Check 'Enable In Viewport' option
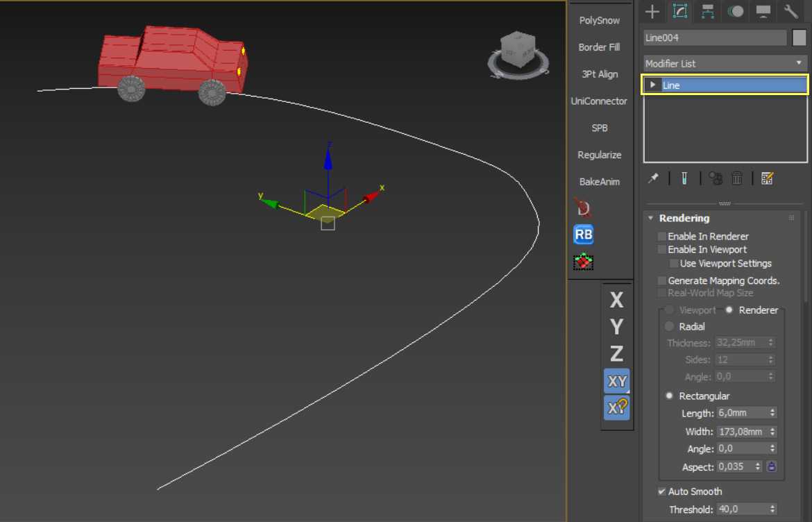The height and width of the screenshot is (522, 812). [662, 250]
